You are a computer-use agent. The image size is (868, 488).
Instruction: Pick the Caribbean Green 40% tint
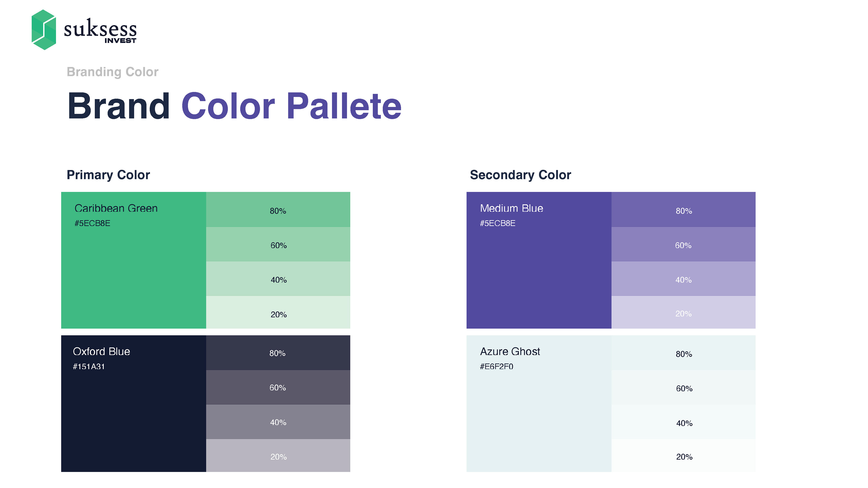pyautogui.click(x=278, y=279)
